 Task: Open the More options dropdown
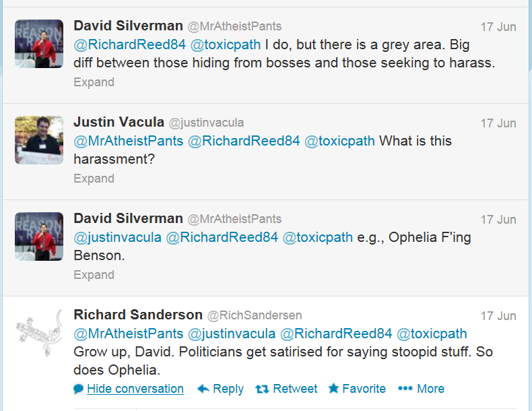tap(430, 389)
